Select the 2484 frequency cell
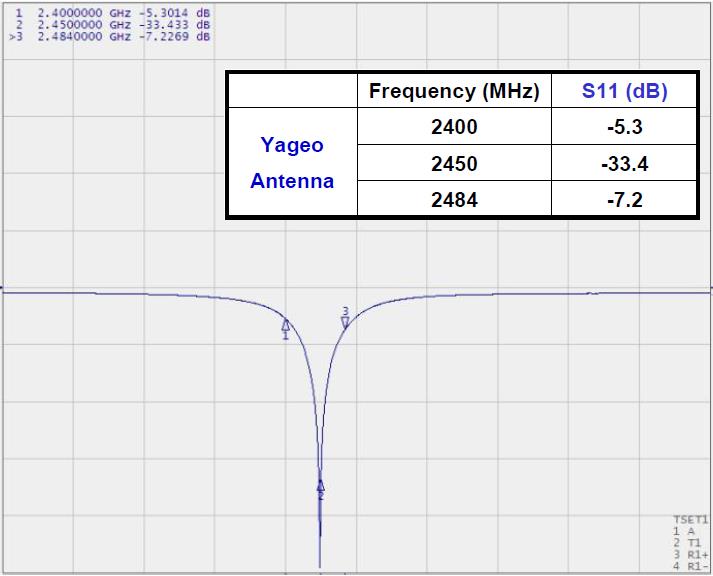The height and width of the screenshot is (576, 713). [454, 199]
